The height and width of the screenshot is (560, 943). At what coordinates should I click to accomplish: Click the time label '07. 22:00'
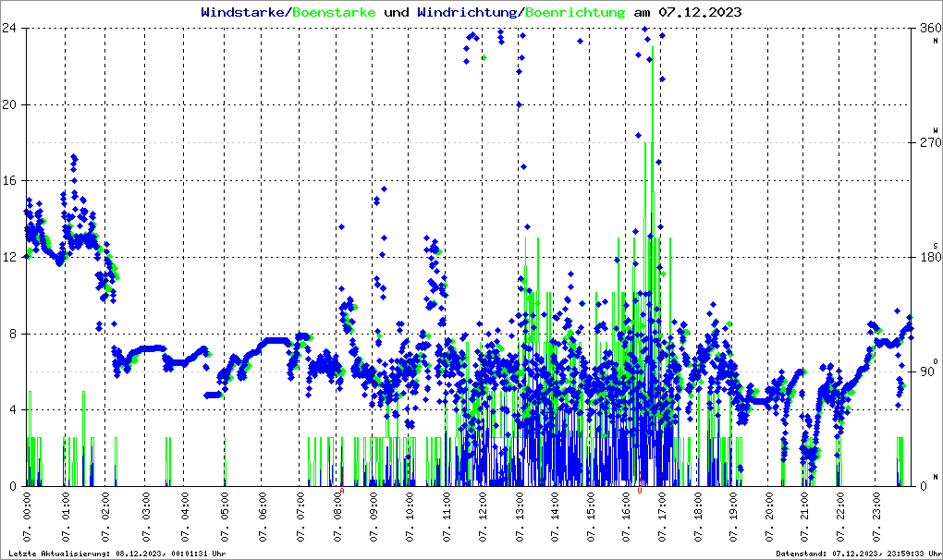pyautogui.click(x=839, y=517)
